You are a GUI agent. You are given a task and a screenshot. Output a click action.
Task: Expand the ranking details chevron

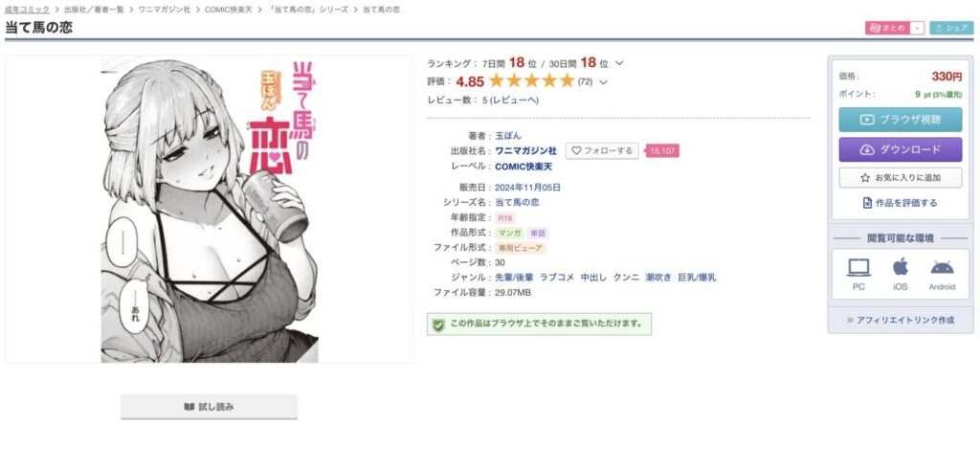(x=619, y=63)
